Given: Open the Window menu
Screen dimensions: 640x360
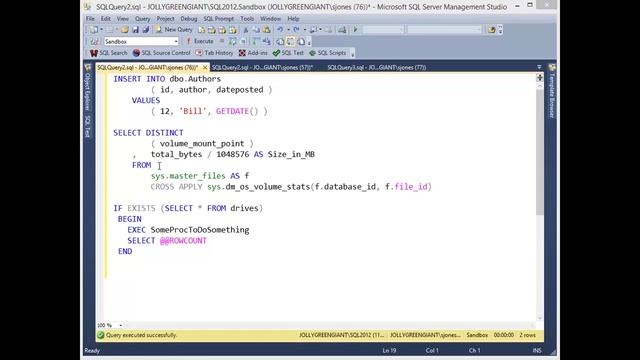Looking at the screenshot, I should pyautogui.click(x=270, y=19).
